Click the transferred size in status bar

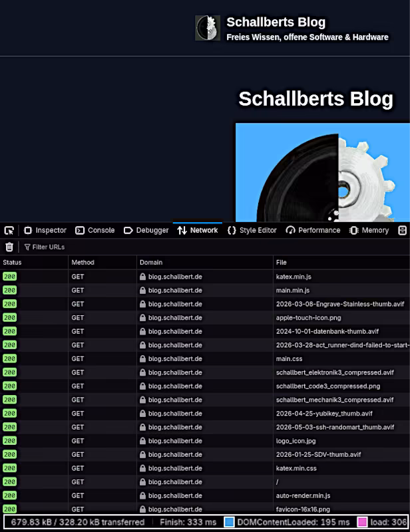click(78, 522)
